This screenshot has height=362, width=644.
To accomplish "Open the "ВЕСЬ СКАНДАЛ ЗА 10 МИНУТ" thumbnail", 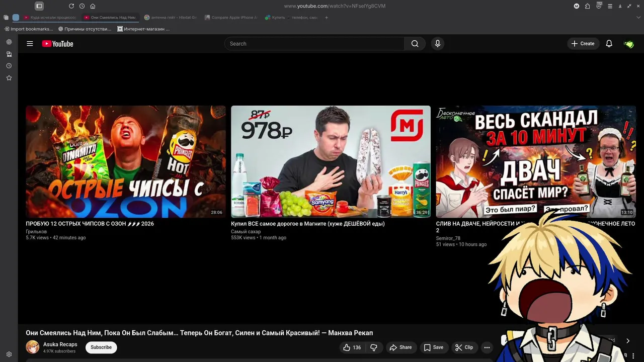I will (536, 161).
